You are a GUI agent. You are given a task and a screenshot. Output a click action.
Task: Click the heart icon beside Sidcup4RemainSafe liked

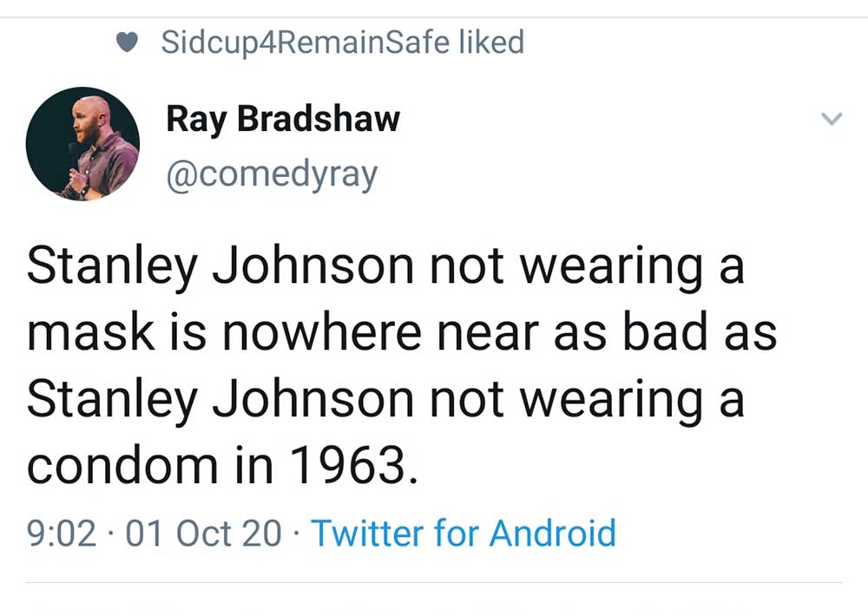[128, 43]
